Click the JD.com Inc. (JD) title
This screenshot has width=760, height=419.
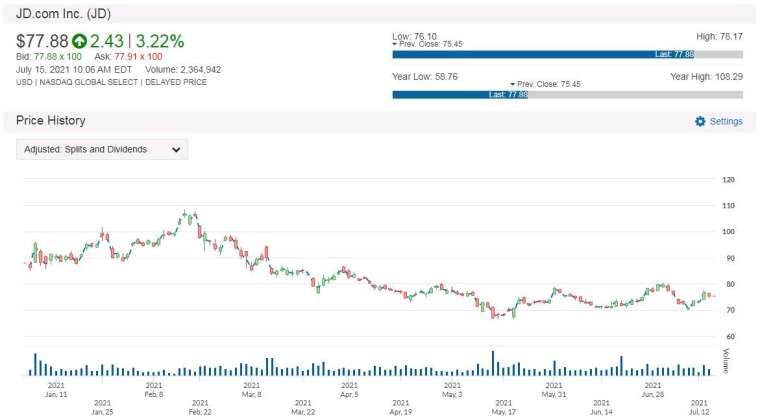pyautogui.click(x=63, y=14)
